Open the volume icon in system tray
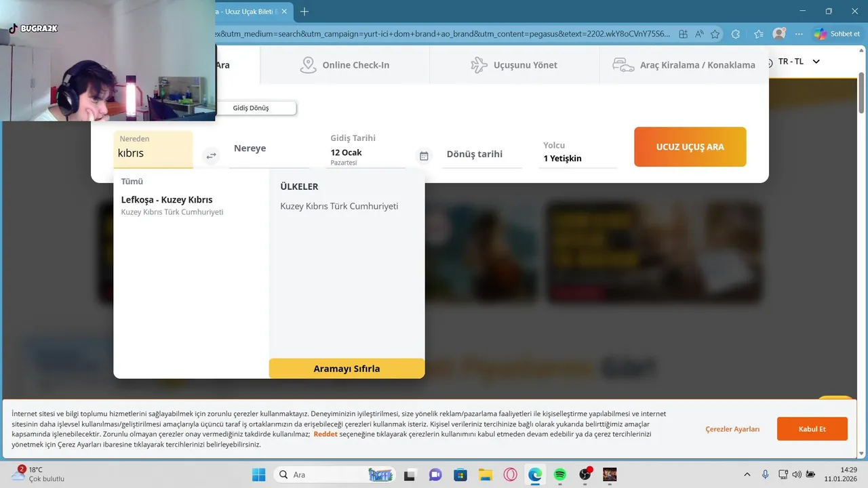 coord(796,474)
